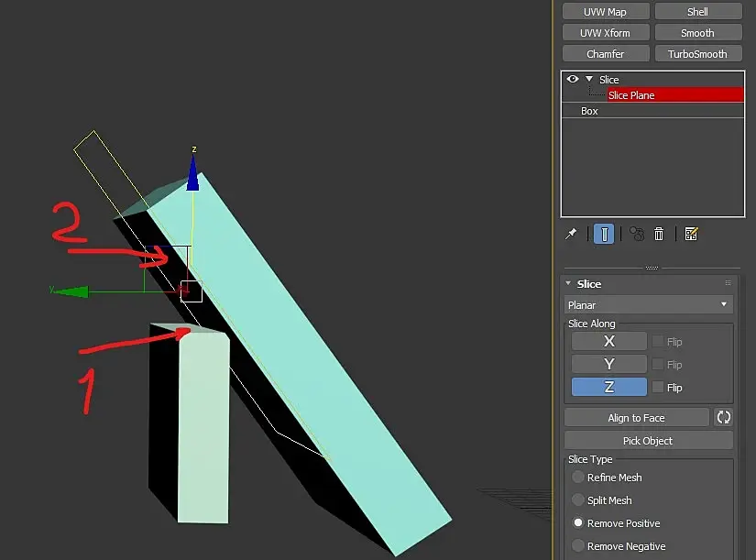Open Configure Modifier Sets icon
This screenshot has width=756, height=560.
[691, 235]
